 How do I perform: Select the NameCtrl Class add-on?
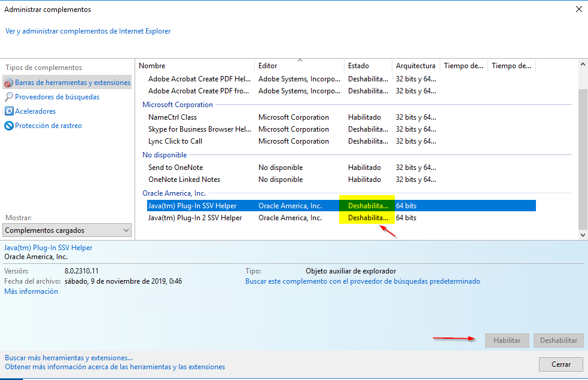coord(172,117)
